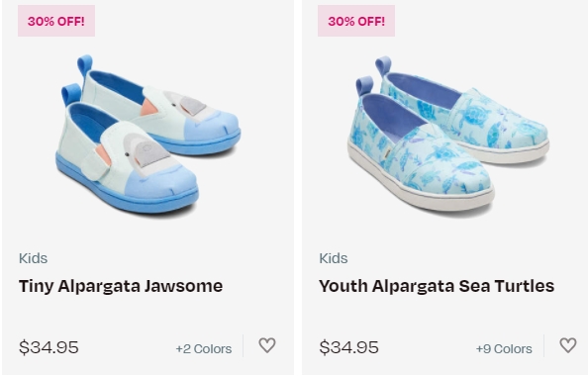This screenshot has height=376, width=588.
Task: Click the Tiny Alpargata Jawsome product title
Action: [121, 286]
